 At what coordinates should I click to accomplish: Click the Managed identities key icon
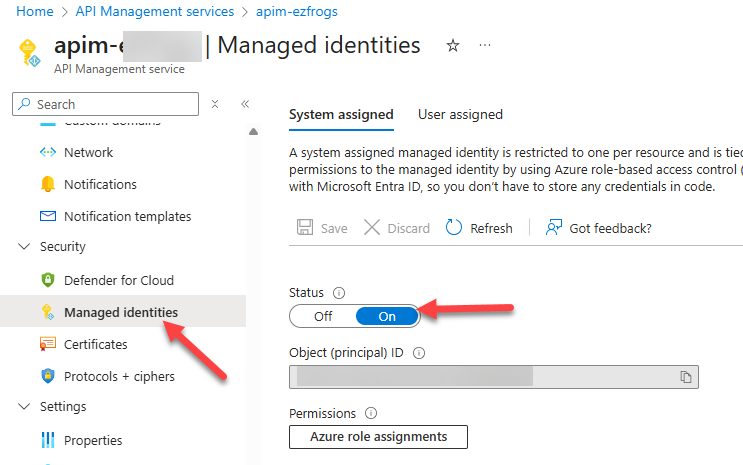coord(48,312)
